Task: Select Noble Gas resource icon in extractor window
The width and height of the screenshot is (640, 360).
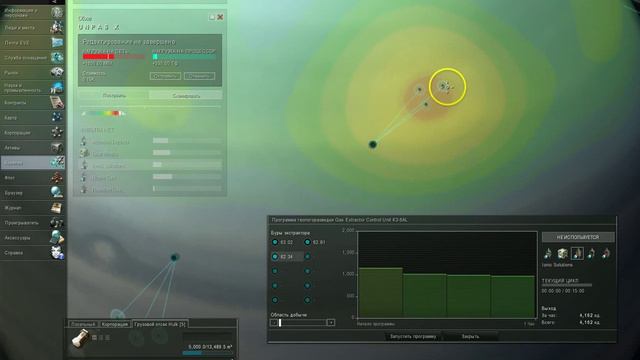Action: [x=591, y=253]
